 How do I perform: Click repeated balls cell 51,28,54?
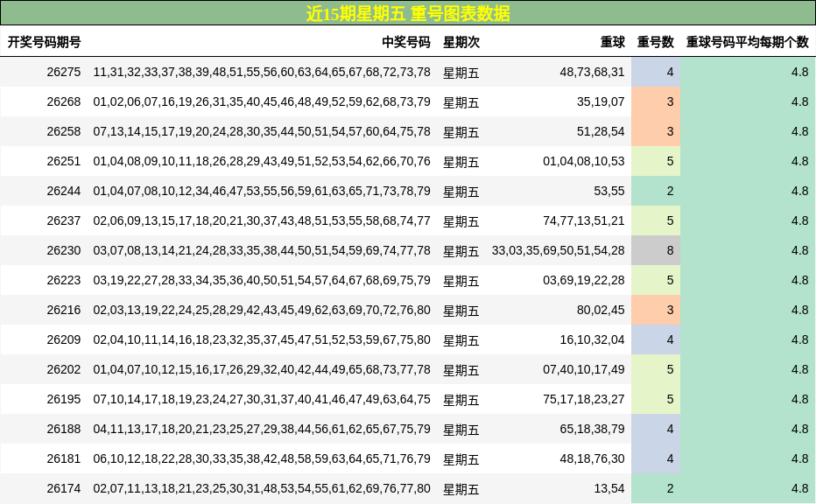601,131
